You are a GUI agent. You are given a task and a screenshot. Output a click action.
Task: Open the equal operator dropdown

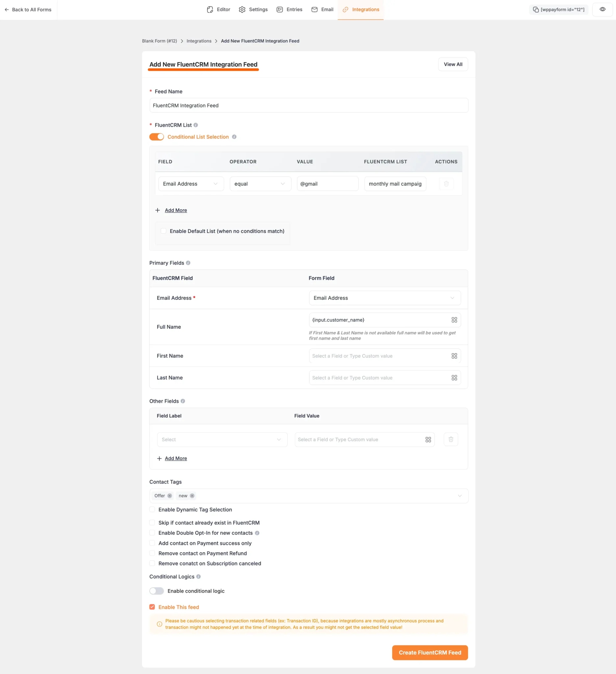(x=260, y=184)
